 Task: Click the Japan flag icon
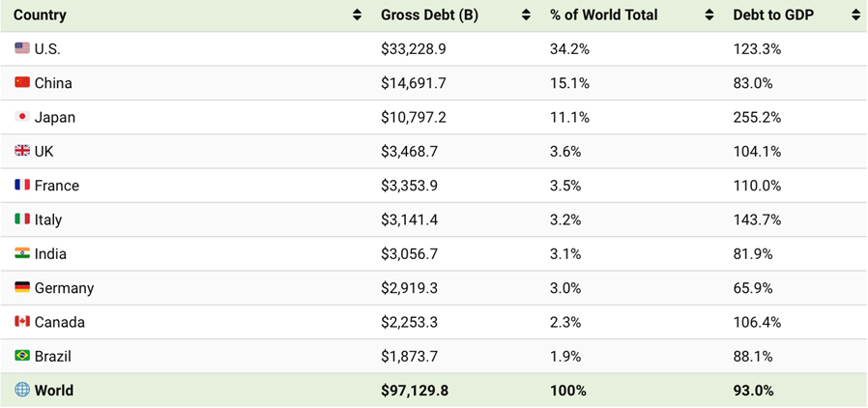tap(22, 117)
